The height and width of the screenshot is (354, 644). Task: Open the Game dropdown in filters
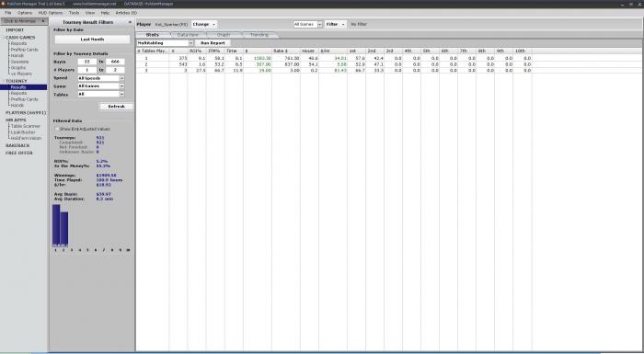101,86
